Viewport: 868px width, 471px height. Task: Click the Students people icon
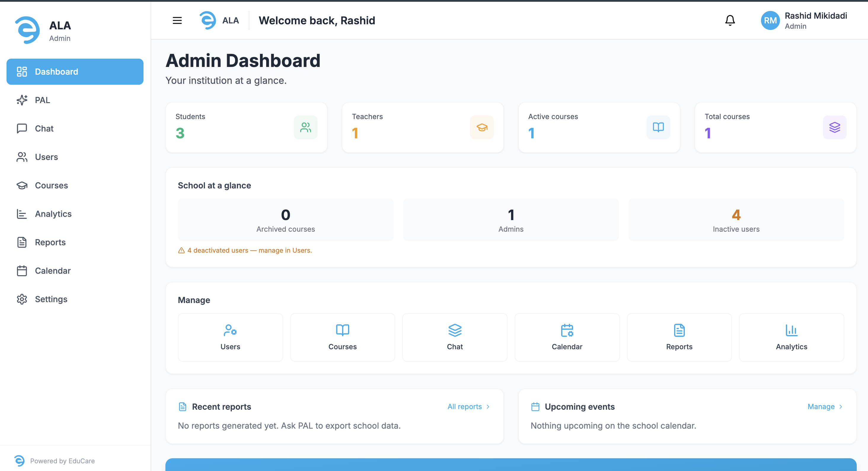tap(306, 127)
